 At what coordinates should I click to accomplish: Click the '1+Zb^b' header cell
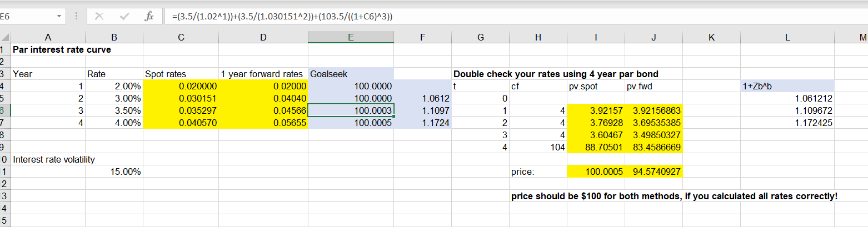coord(787,86)
